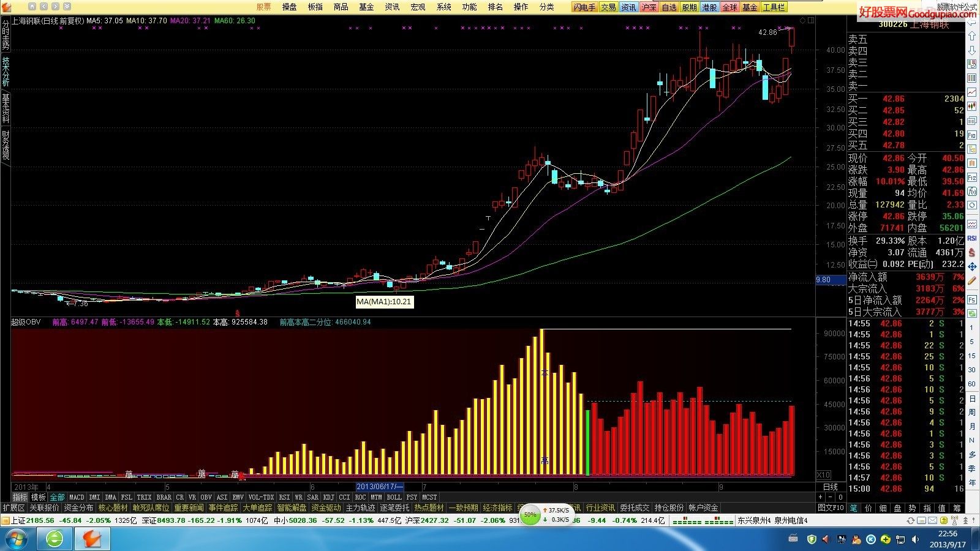Click the X10 scale label on volume axis
Screen dimensions: 980x551
click(824, 475)
